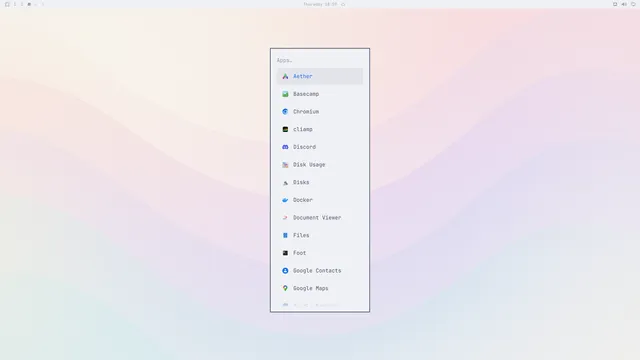This screenshot has width=640, height=360.
Task: Click the purple Discord icon
Action: point(285,147)
